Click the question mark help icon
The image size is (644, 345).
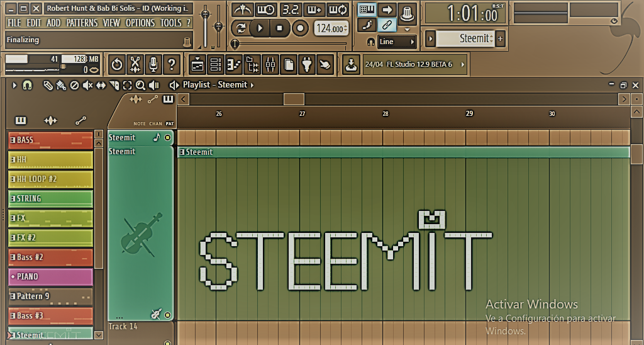click(172, 65)
